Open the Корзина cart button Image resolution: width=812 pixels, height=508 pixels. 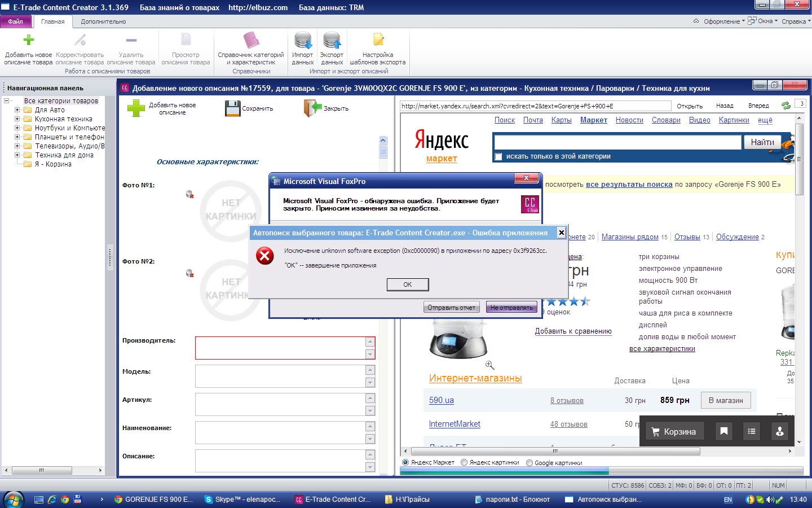point(674,431)
